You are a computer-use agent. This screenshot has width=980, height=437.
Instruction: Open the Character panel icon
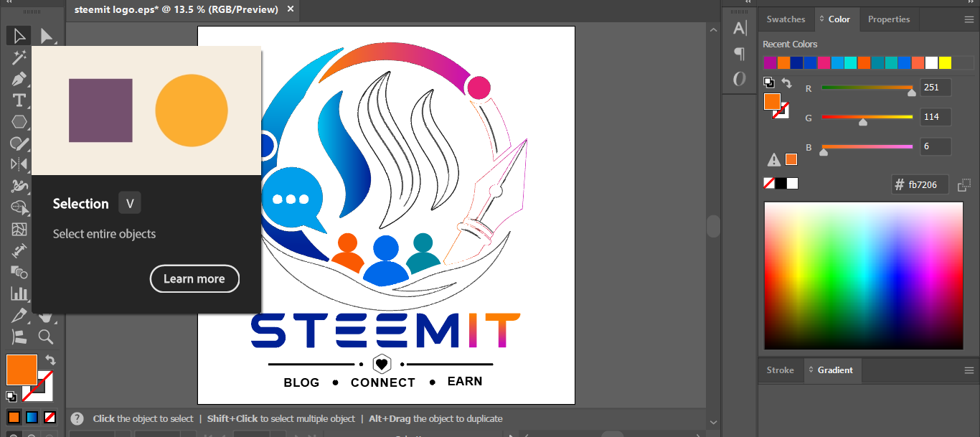[740, 28]
